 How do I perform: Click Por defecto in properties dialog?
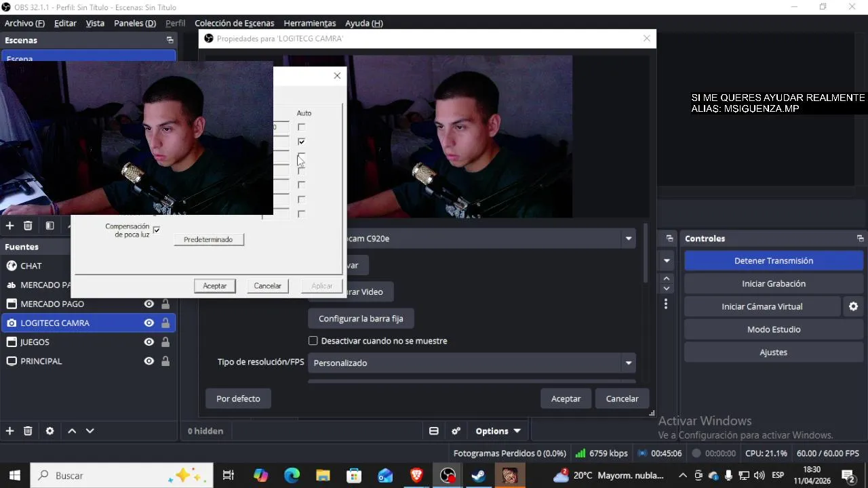coord(238,399)
